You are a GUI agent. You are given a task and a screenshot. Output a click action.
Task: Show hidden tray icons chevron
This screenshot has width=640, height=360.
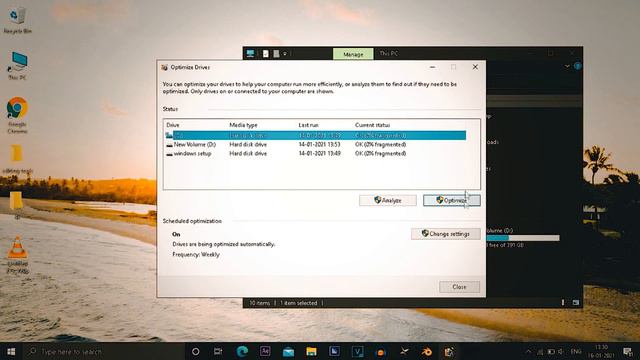(x=529, y=352)
